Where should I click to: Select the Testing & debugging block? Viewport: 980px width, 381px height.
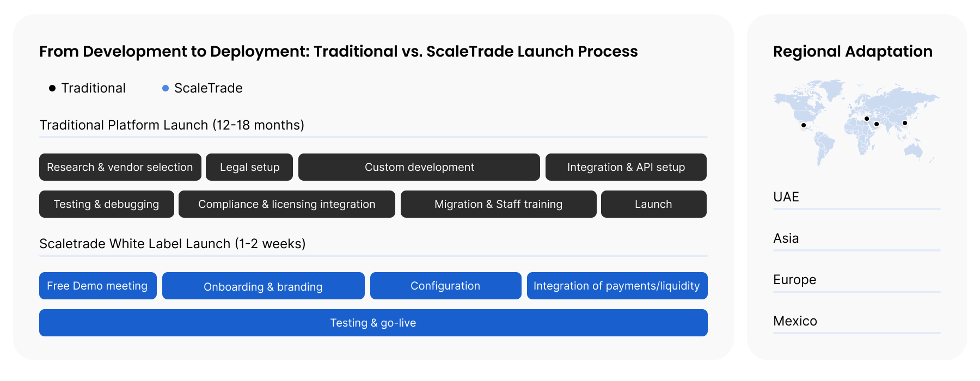click(x=106, y=204)
